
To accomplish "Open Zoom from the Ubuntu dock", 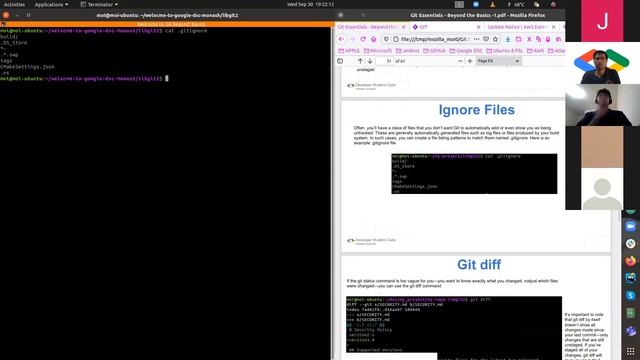I will pos(631,226).
